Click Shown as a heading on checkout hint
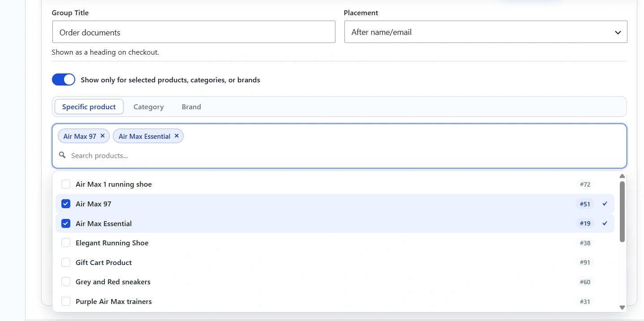The width and height of the screenshot is (644, 321). [105, 52]
